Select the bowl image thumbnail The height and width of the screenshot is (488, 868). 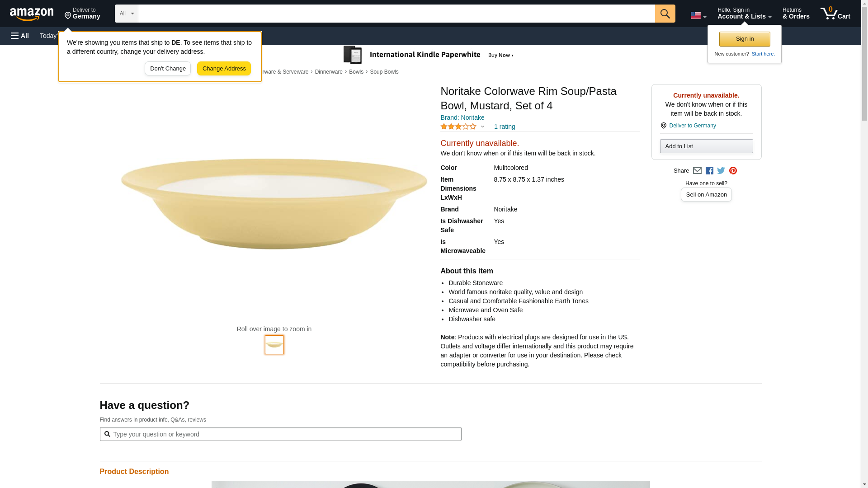tap(274, 345)
